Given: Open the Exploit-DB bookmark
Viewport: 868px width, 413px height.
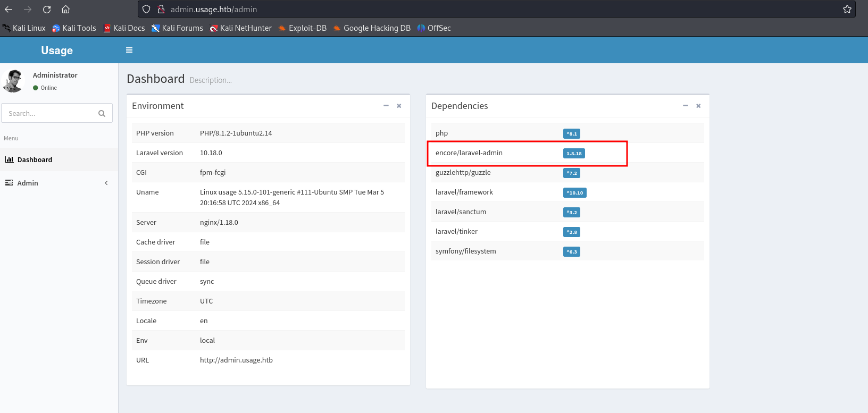Looking at the screenshot, I should (x=303, y=28).
